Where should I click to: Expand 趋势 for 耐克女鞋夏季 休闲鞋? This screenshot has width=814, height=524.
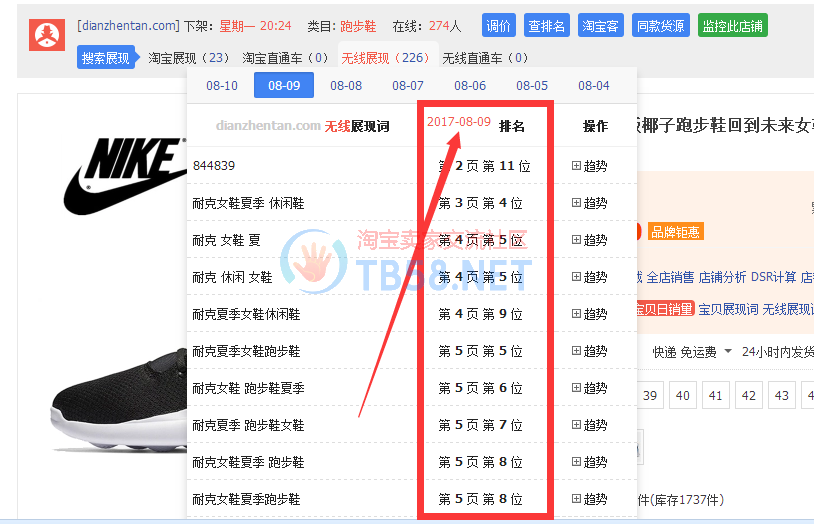pos(590,203)
